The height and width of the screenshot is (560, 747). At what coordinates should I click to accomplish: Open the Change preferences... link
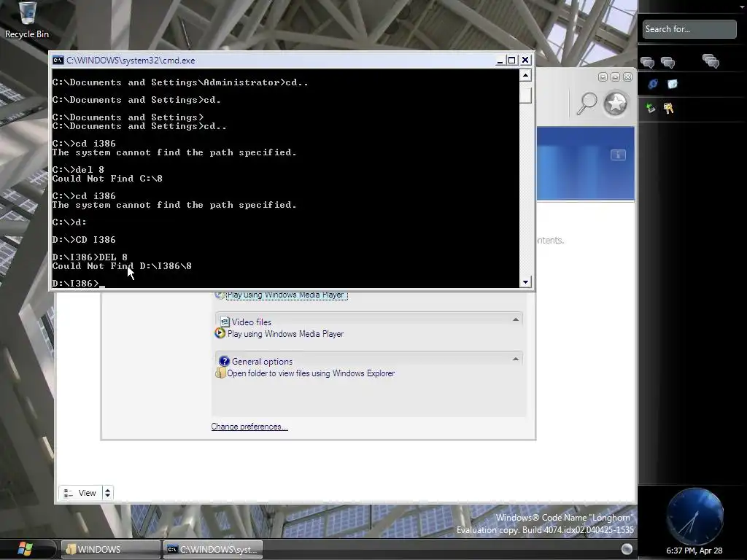(x=249, y=427)
